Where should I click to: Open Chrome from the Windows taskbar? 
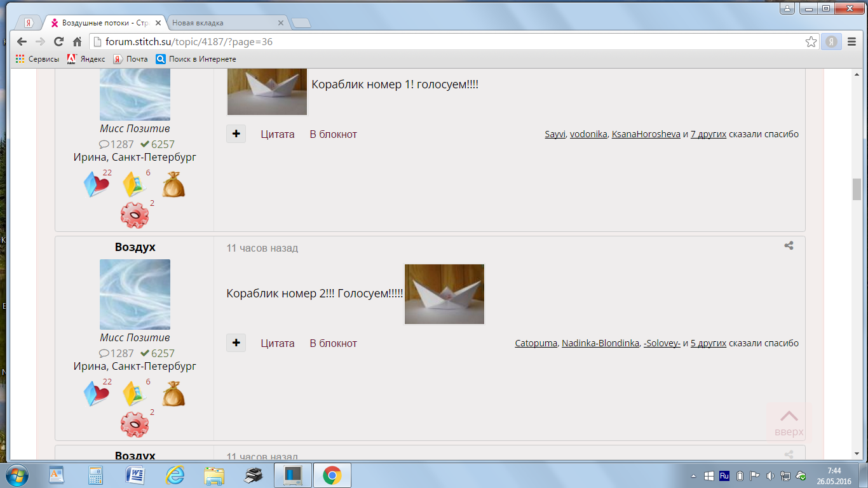pyautogui.click(x=332, y=475)
